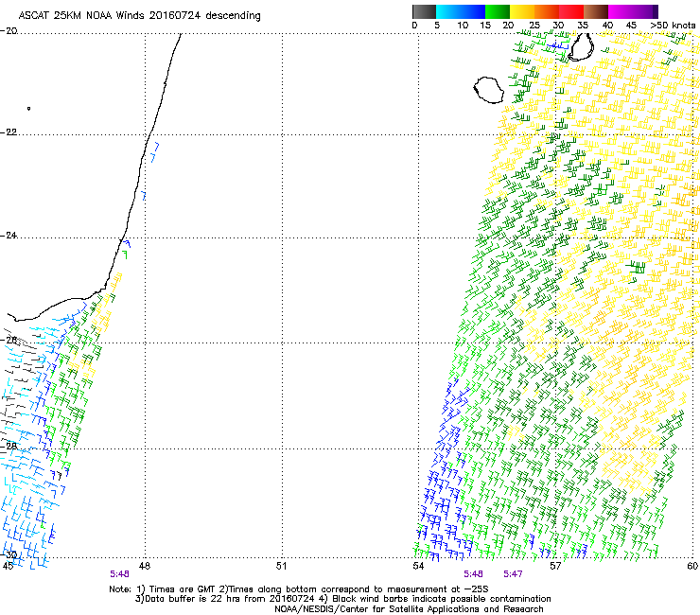Select the green 15–20 knots legend segment
Image resolution: width=700 pixels, height=615 pixels.
(498, 11)
